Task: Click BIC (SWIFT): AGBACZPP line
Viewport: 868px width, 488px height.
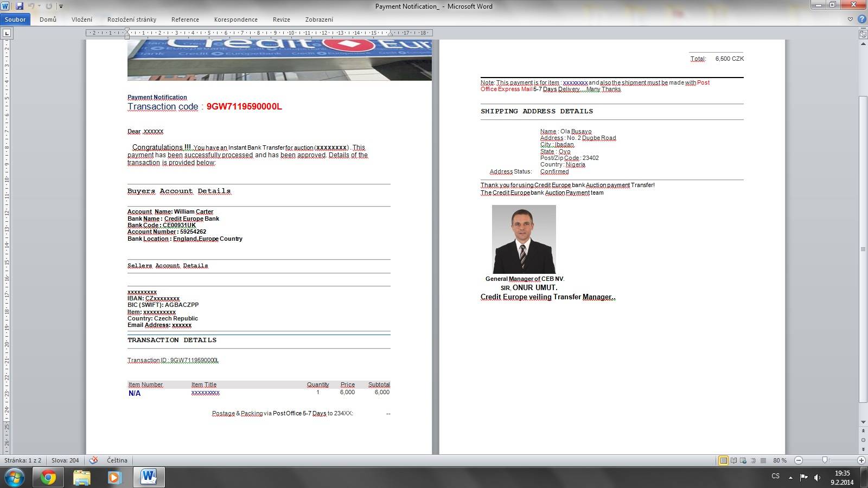Action: (x=163, y=305)
